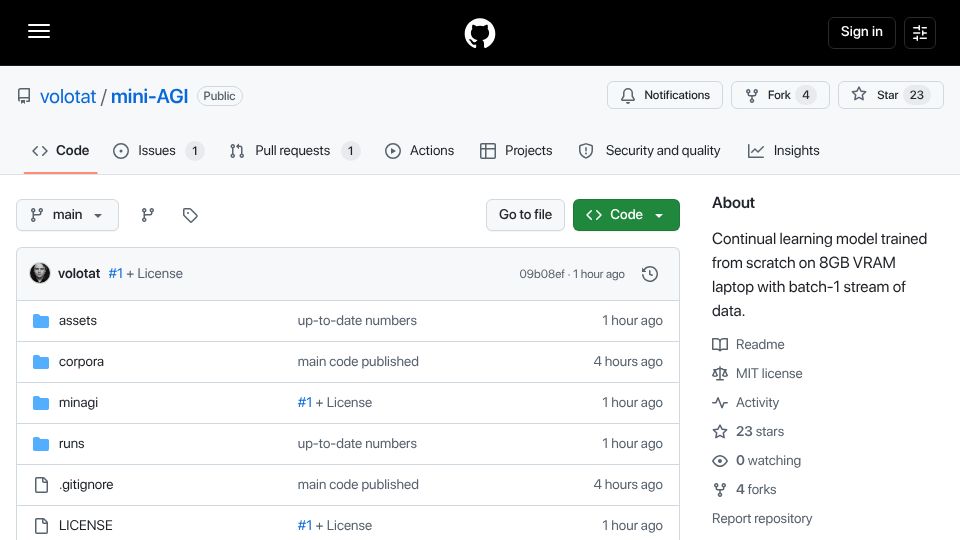Screen dimensions: 960x540
Task: Open the Pull requests tab
Action: 294,151
